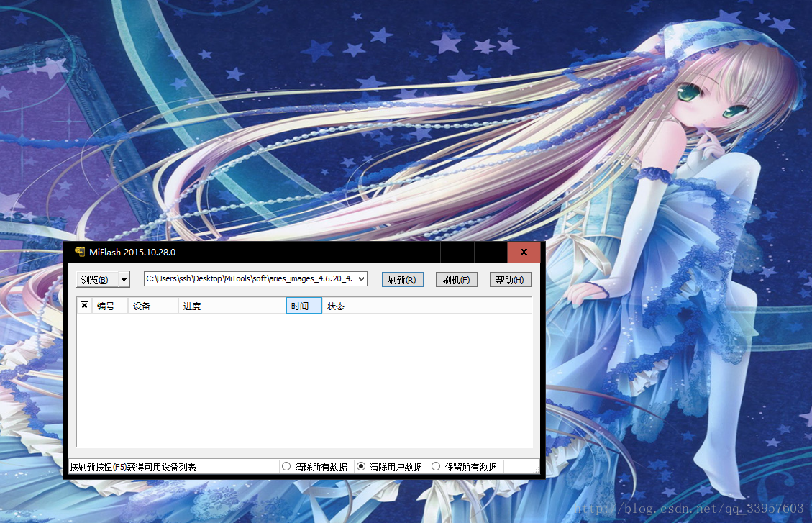Open Help with the 帮助(H) button
Image resolution: width=812 pixels, height=523 pixels.
(510, 280)
